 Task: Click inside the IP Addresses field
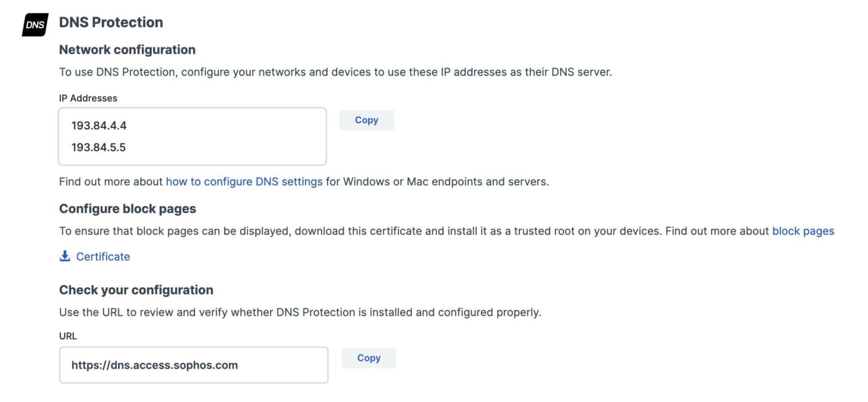coord(192,136)
